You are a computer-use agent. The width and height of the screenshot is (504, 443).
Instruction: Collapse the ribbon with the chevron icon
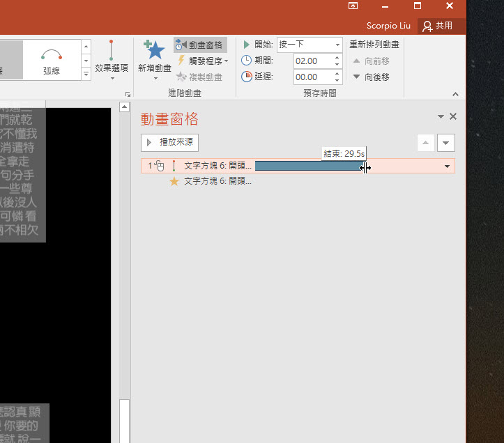(456, 93)
